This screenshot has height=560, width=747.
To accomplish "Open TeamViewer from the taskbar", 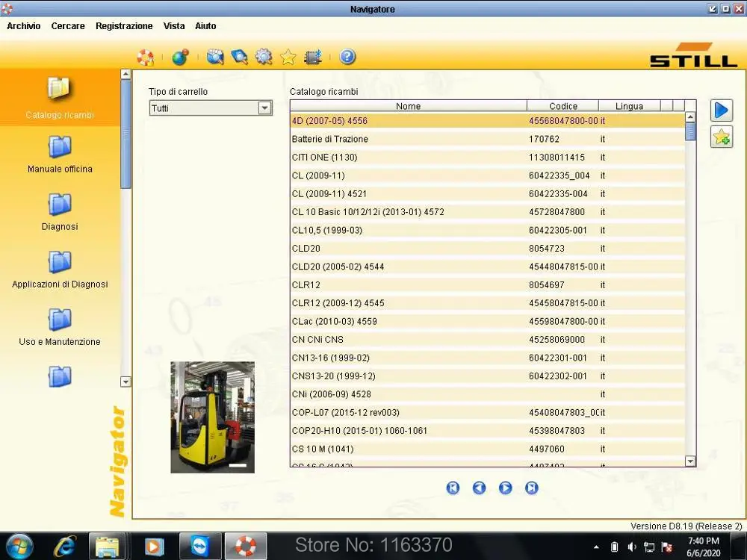I will click(200, 547).
